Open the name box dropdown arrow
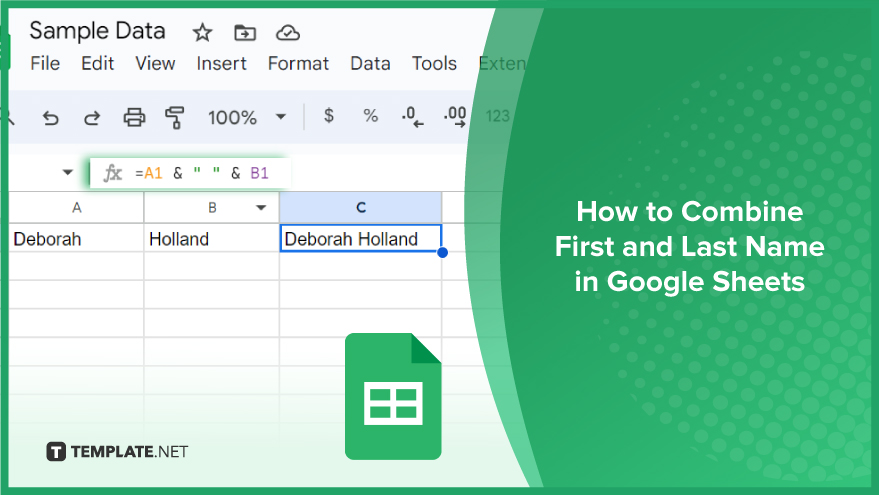This screenshot has width=879, height=495. coord(68,172)
